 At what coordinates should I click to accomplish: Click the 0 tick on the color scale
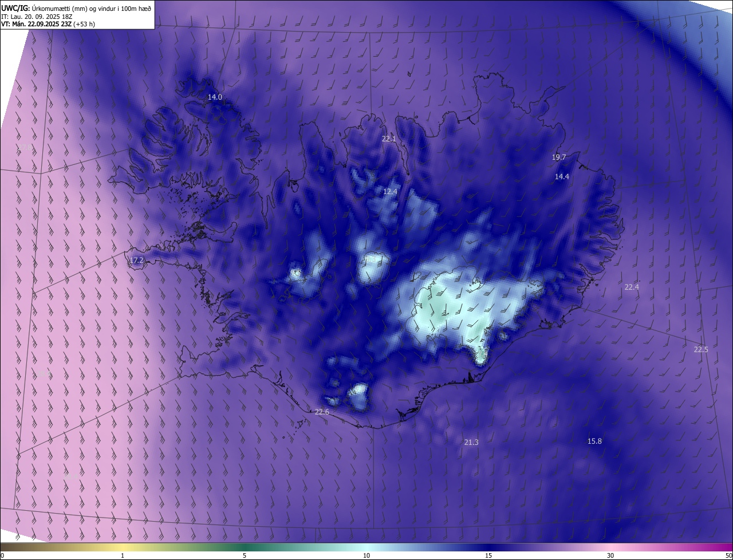[2, 556]
